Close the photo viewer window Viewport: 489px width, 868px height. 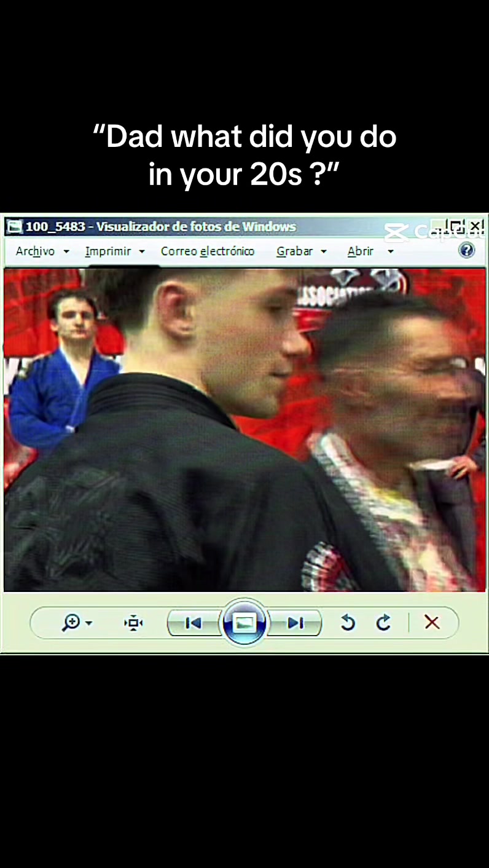click(476, 226)
